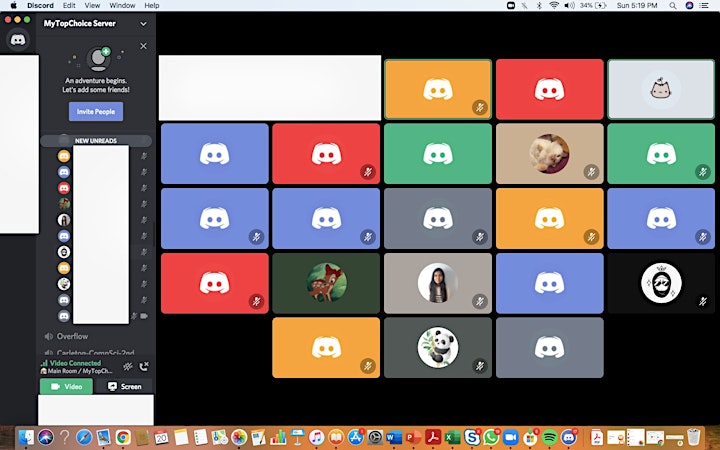
Task: Click the Video Connected status text
Action: 75,363
